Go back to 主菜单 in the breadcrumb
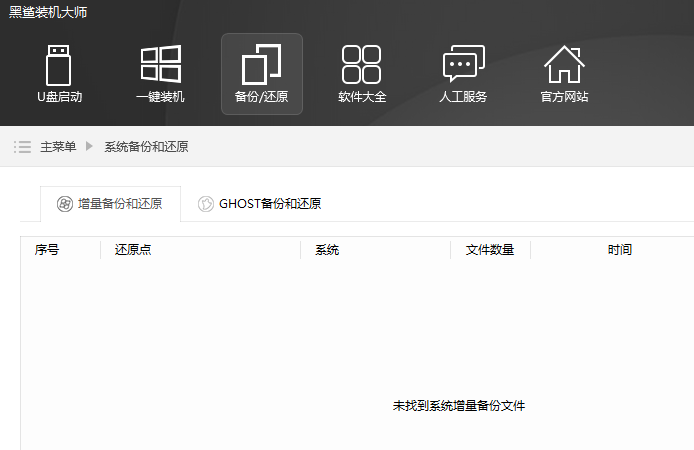The width and height of the screenshot is (694, 450). pyautogui.click(x=58, y=147)
